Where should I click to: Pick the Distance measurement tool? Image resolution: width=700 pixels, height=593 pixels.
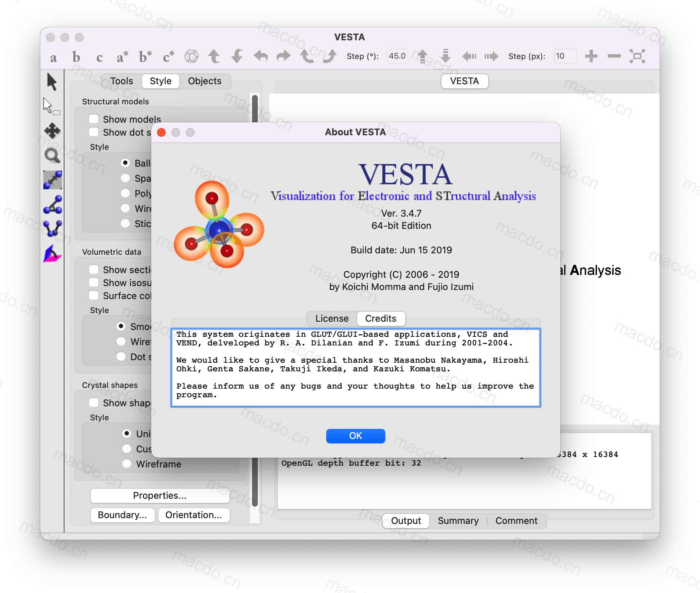[x=53, y=180]
